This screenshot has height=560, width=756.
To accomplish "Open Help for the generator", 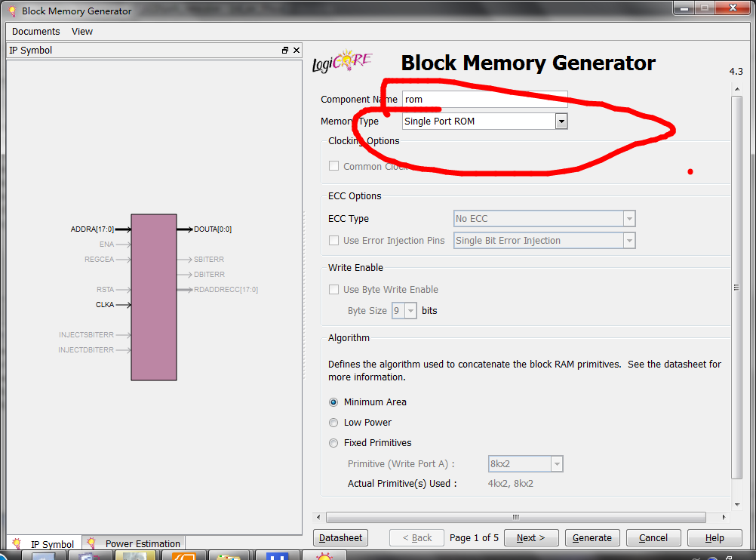I will 715,538.
